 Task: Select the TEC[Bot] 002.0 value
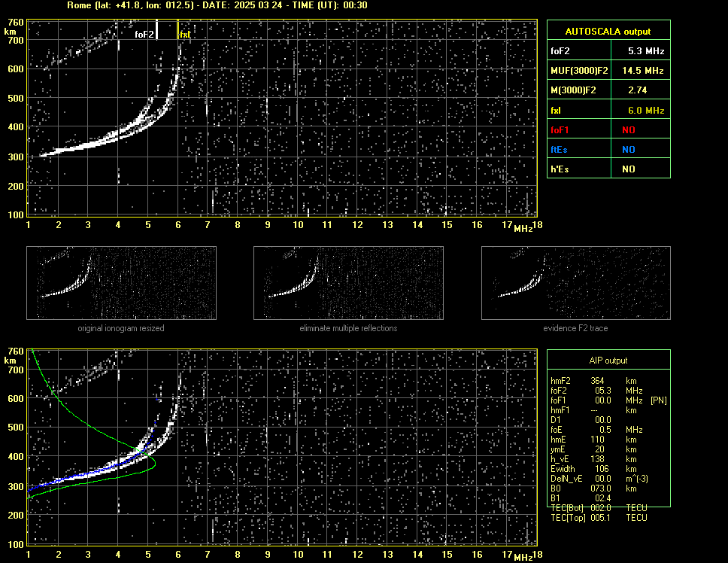click(x=601, y=508)
